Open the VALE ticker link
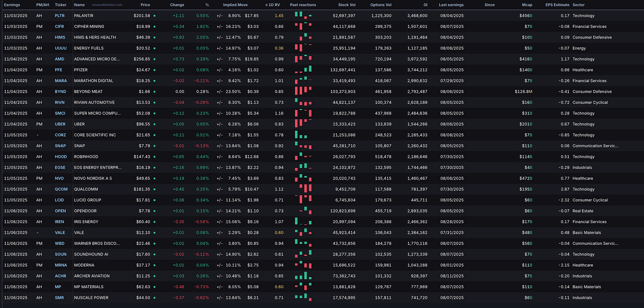 [x=60, y=233]
